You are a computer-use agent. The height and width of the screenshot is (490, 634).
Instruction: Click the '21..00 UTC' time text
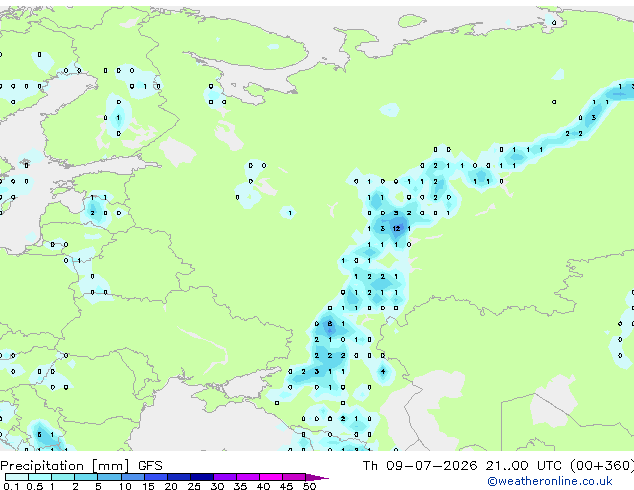(x=524, y=466)
